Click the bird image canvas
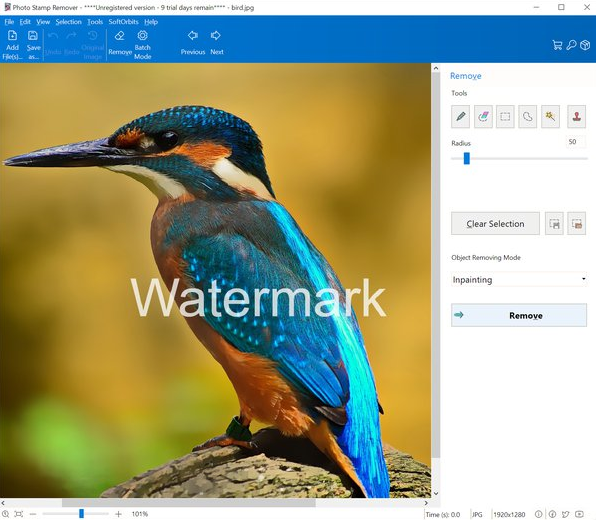The image size is (596, 520). pyautogui.click(x=215, y=281)
